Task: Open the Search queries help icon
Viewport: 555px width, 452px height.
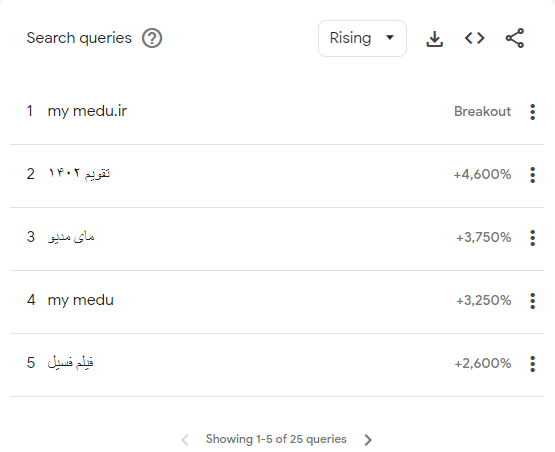Action: coord(152,38)
